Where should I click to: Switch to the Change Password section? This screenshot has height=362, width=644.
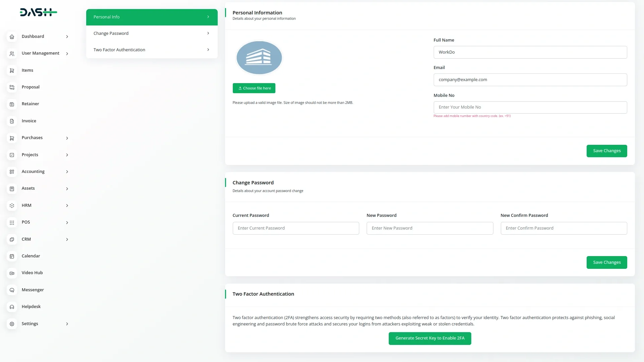click(152, 33)
